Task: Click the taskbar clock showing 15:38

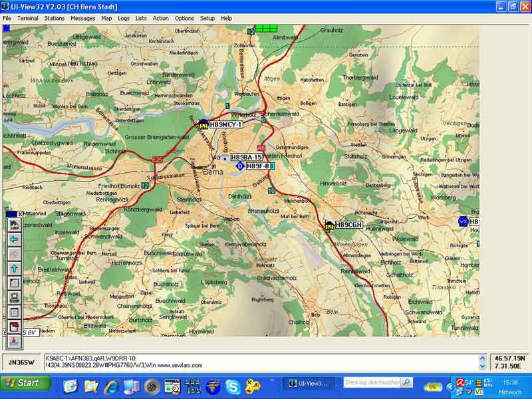Action: (510, 383)
